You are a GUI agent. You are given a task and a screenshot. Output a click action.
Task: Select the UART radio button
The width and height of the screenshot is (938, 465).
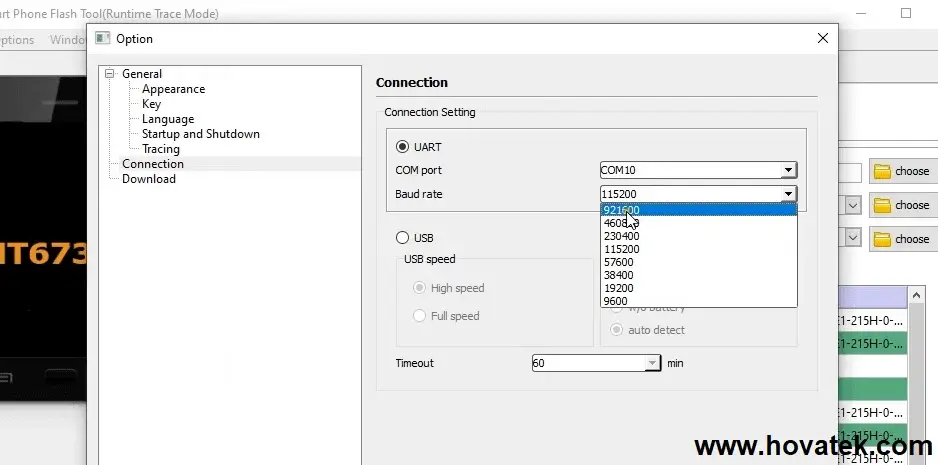click(403, 147)
